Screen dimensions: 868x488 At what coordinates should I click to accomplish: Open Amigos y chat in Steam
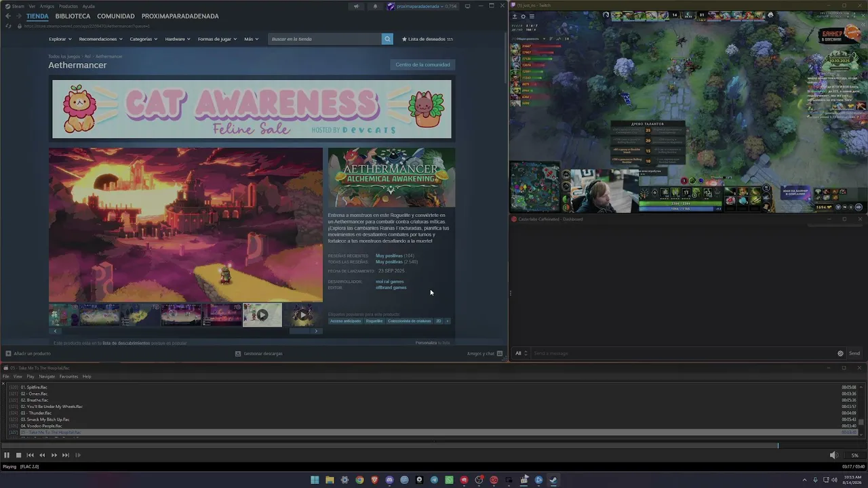[x=484, y=353]
